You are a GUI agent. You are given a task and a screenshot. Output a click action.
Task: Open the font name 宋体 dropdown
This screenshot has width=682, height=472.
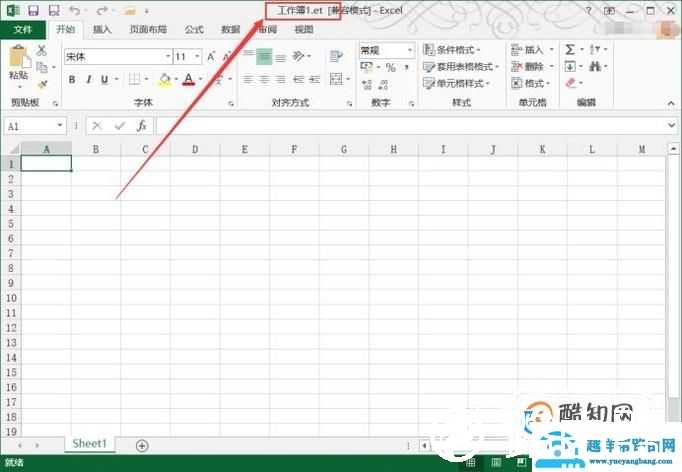[x=167, y=57]
